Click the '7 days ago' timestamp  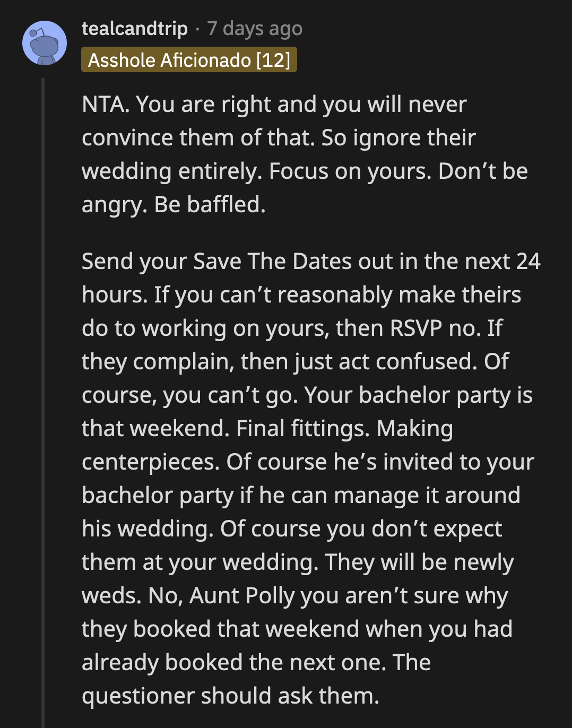coord(254,29)
